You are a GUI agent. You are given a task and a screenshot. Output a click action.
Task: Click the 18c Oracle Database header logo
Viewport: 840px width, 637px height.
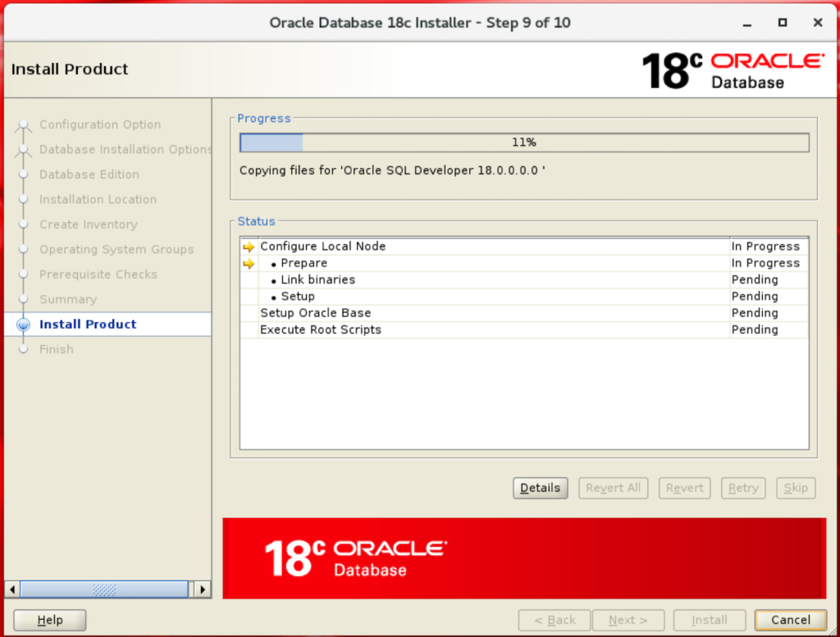pos(733,71)
